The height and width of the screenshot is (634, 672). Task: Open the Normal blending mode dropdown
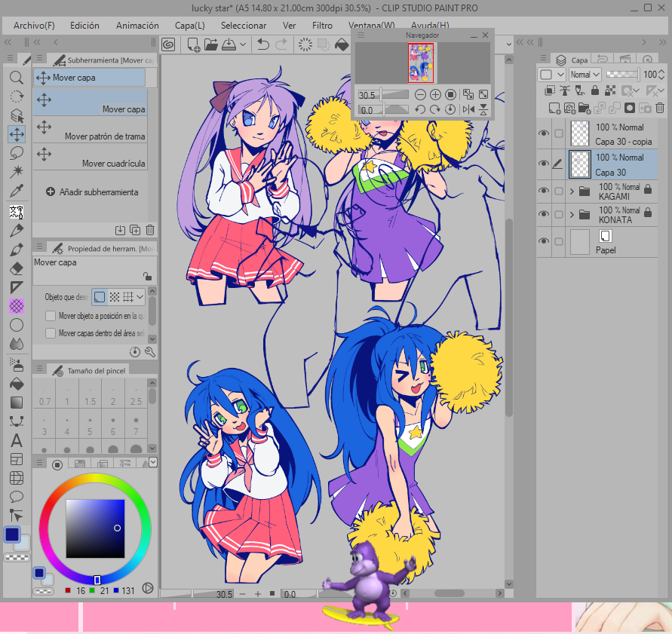click(x=585, y=75)
